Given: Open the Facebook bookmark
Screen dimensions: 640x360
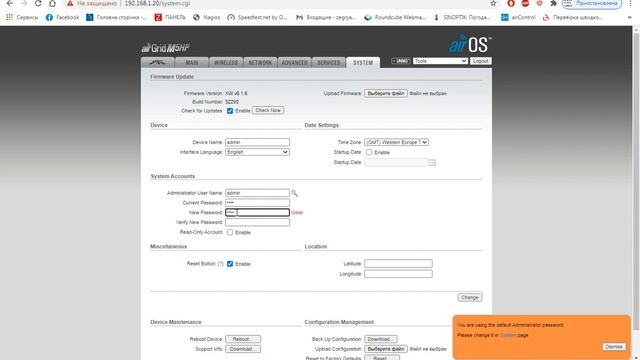Looking at the screenshot, I should (62, 18).
